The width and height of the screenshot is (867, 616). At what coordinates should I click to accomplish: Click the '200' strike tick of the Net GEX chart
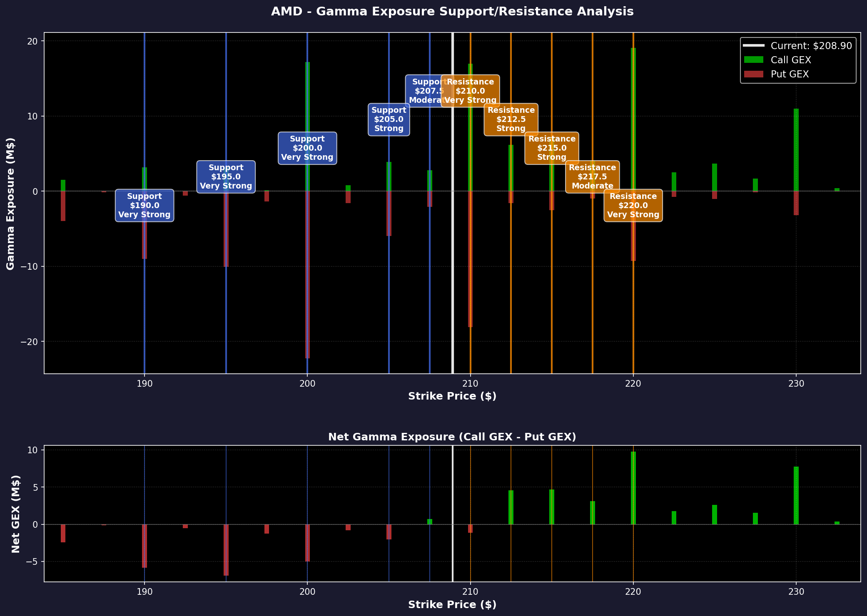click(x=307, y=591)
